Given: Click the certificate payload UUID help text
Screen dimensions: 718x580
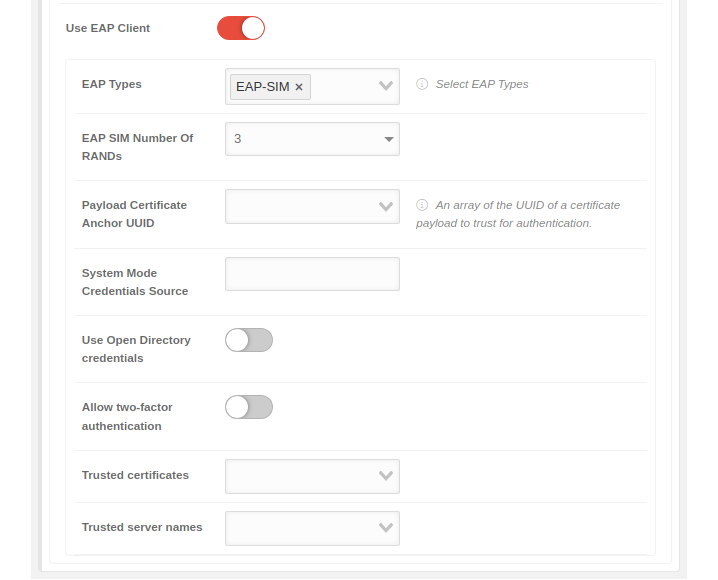Looking at the screenshot, I should [517, 214].
